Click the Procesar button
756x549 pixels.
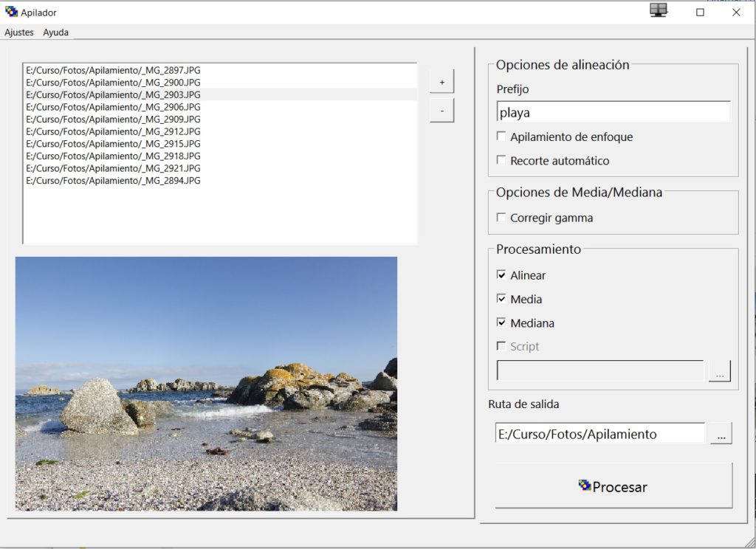[x=614, y=486]
